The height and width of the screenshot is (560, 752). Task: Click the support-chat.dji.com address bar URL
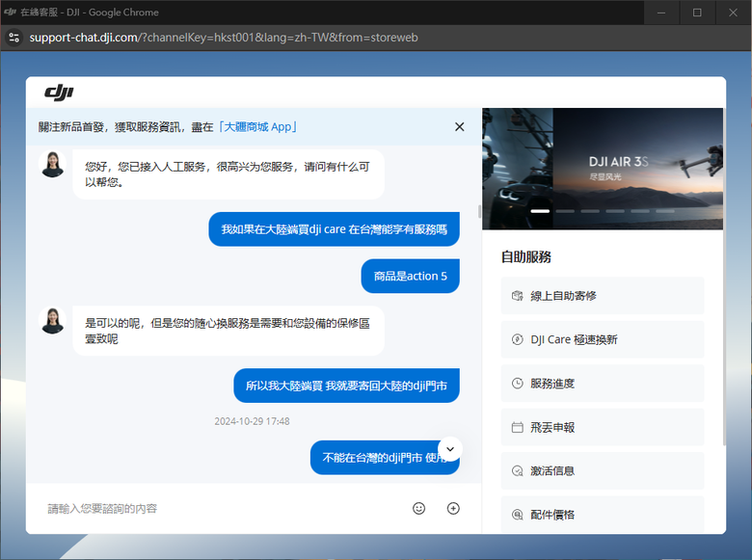(x=224, y=38)
